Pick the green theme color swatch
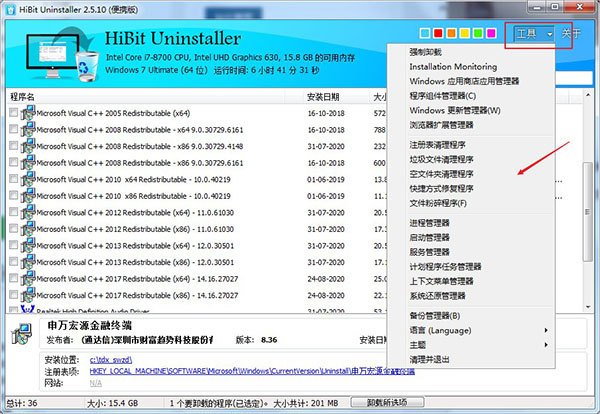 (x=478, y=34)
